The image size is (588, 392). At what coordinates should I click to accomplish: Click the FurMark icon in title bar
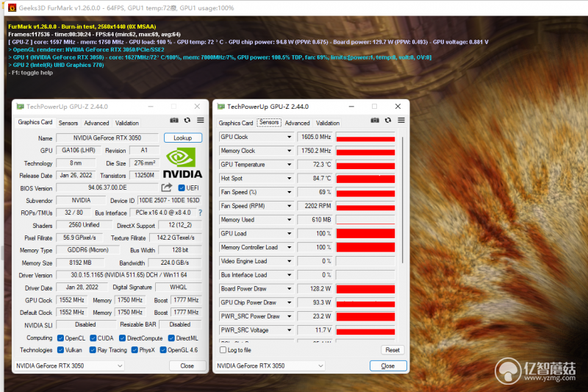click(12, 8)
